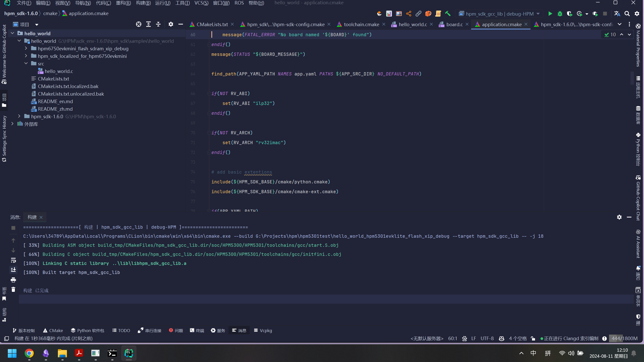Viewport: 644px width, 362px height.
Task: Click the Build hammer icon
Action: (448, 14)
